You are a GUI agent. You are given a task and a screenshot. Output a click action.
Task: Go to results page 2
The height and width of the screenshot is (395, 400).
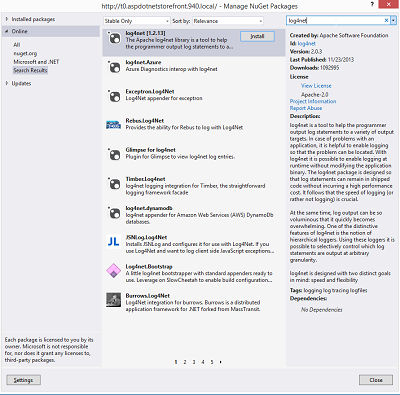185,362
